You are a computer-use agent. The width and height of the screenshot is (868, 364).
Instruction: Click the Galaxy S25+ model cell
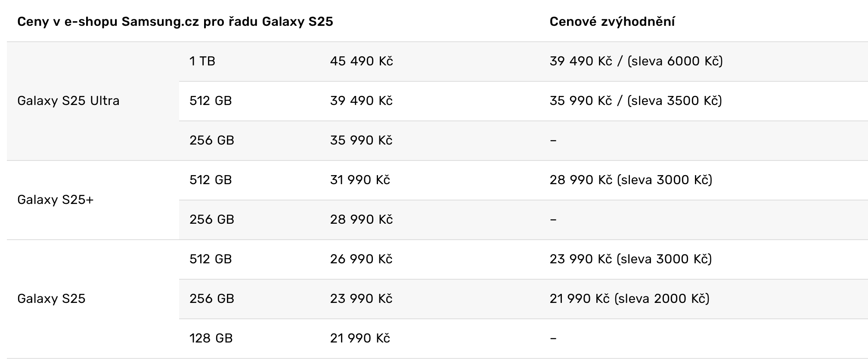pyautogui.click(x=55, y=200)
